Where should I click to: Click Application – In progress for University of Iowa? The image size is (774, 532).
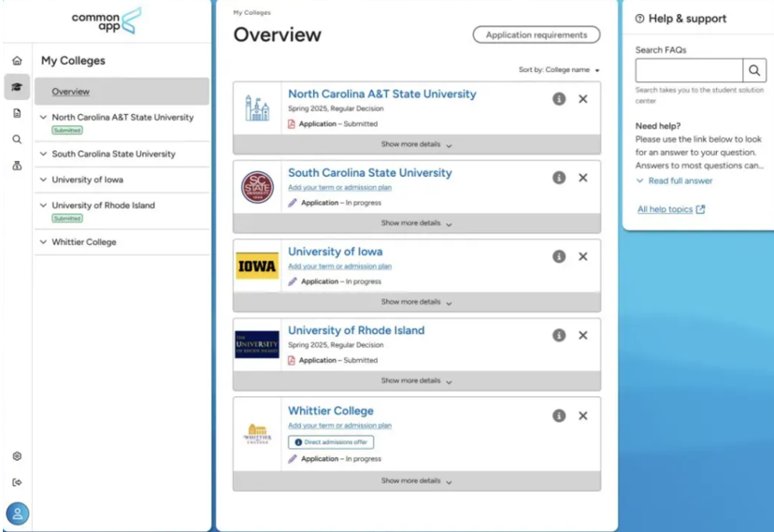(x=335, y=281)
